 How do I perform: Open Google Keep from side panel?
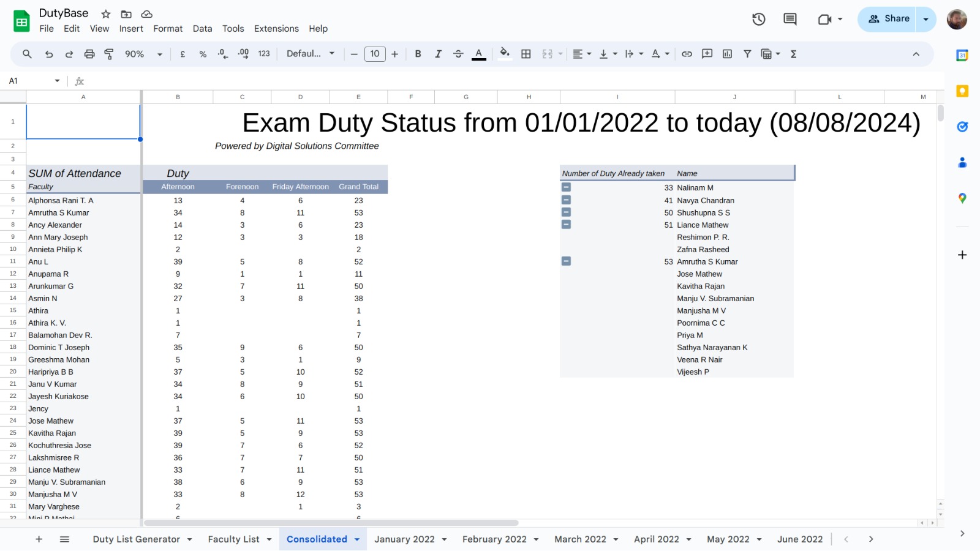pyautogui.click(x=962, y=91)
